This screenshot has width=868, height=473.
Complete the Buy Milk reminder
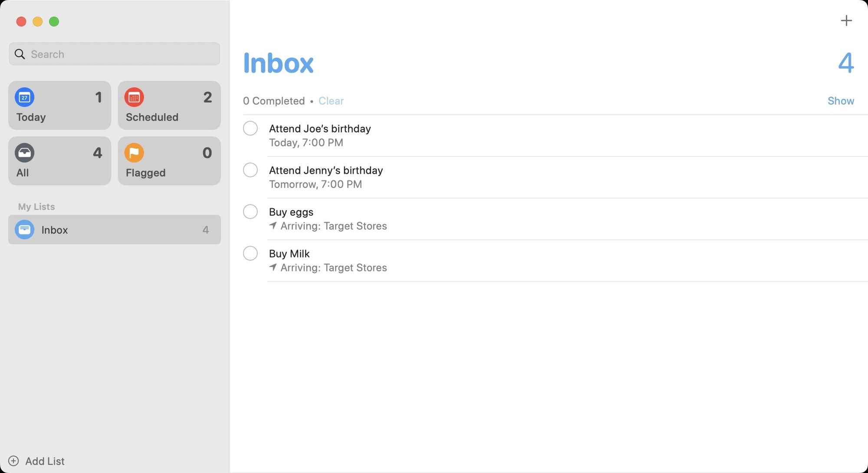(x=250, y=253)
